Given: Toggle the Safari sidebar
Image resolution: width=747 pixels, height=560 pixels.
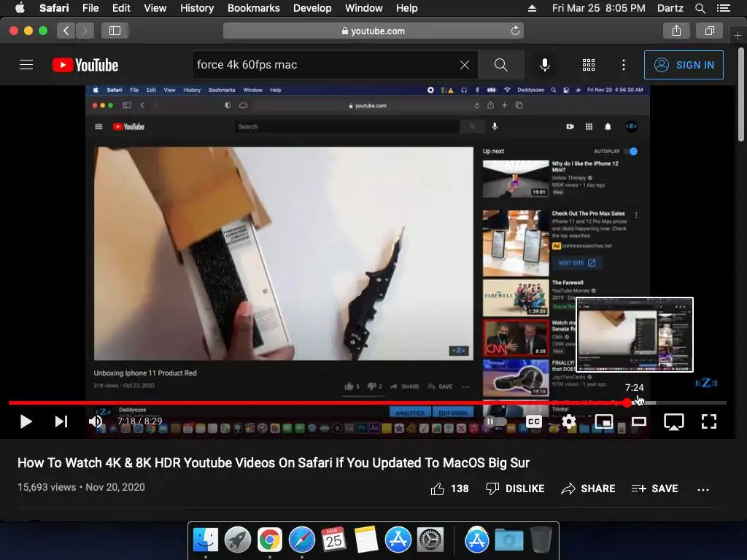Looking at the screenshot, I should coord(115,31).
